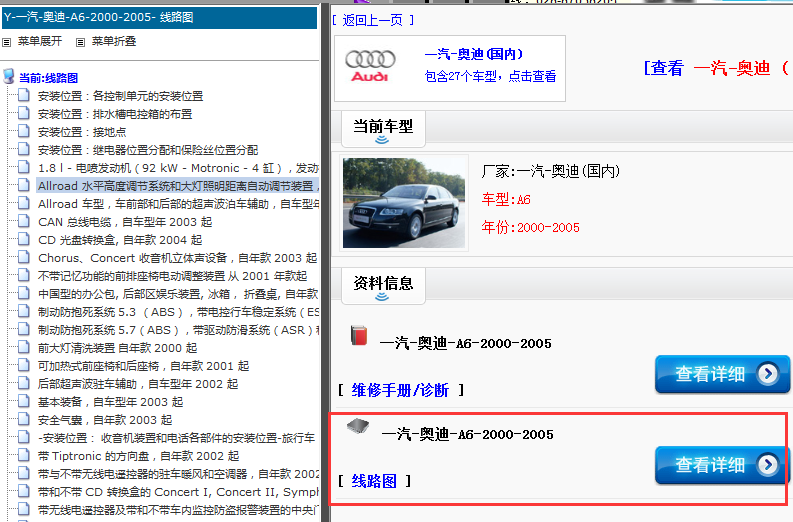This screenshot has width=793, height=522.
Task: Open 后部超声波驻车辅助，自车型年 2002 起
Action: [x=138, y=384]
